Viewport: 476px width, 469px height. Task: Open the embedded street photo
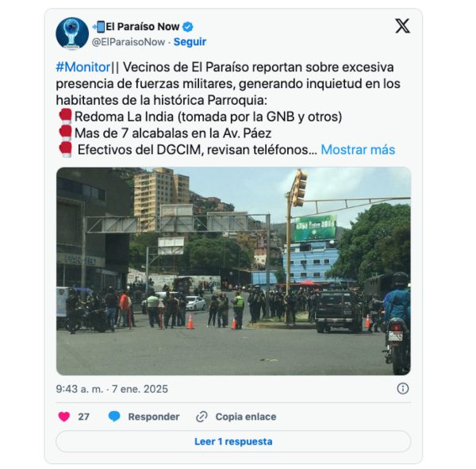[233, 271]
